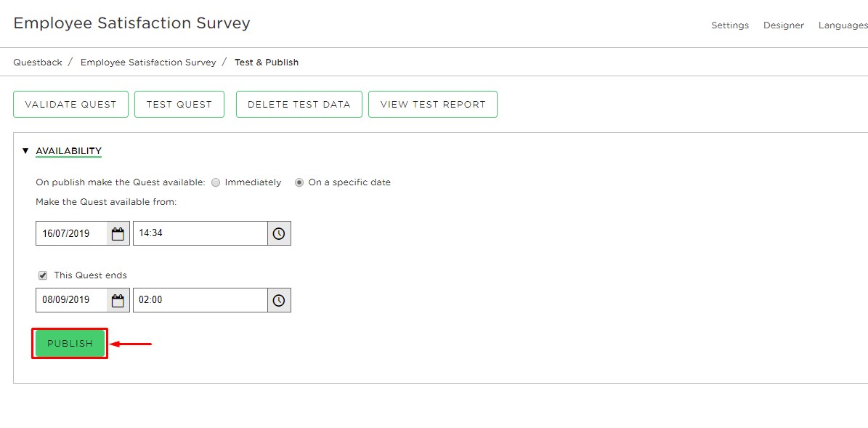
Task: Open clock picker for end time 02:00
Action: pyautogui.click(x=279, y=300)
